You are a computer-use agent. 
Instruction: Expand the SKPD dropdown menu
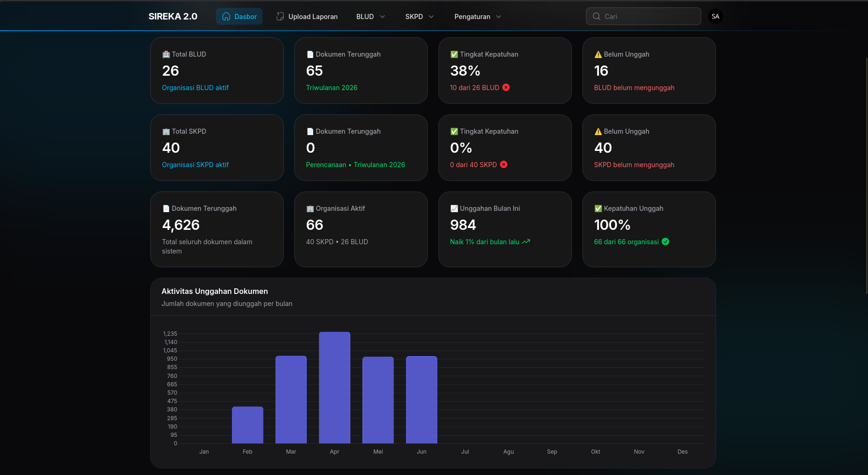pos(419,17)
